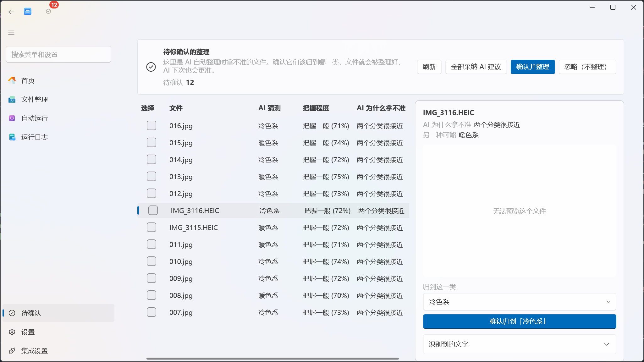The height and width of the screenshot is (362, 644).
Task: Click the back arrow icon
Action: coord(12,12)
